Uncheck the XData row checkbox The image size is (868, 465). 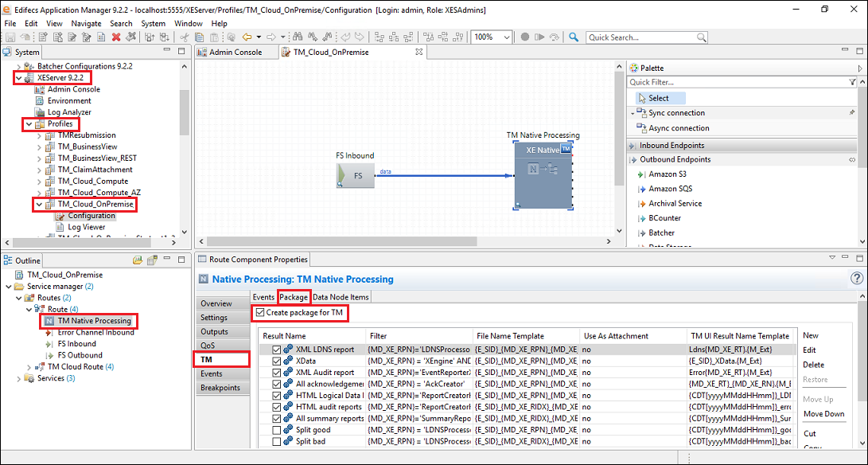pos(276,361)
